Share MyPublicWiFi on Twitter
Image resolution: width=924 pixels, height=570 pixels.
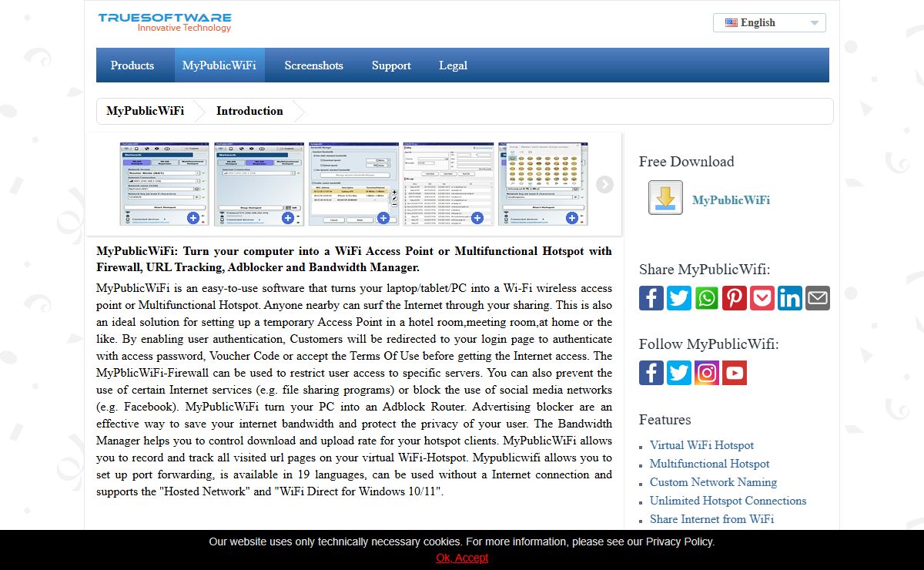tap(679, 297)
